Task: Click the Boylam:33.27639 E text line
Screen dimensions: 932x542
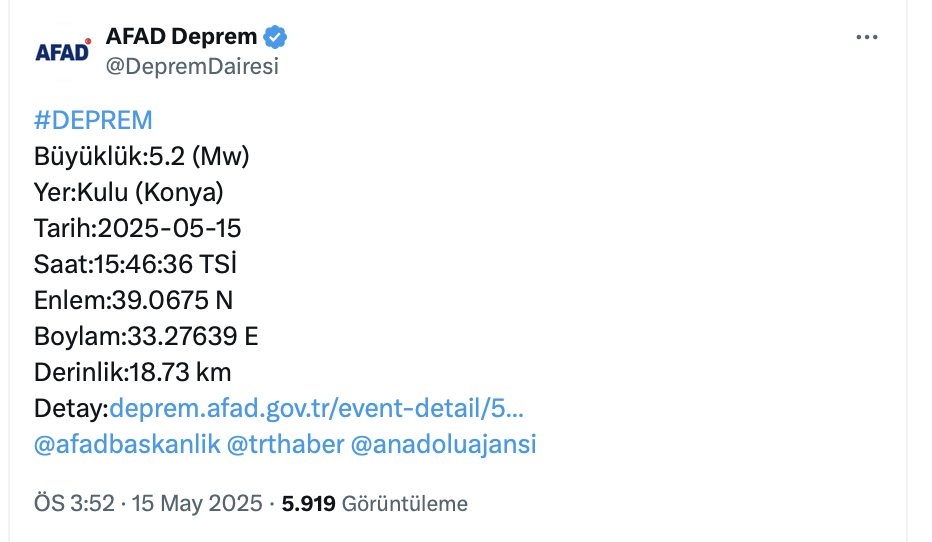Action: click(146, 336)
